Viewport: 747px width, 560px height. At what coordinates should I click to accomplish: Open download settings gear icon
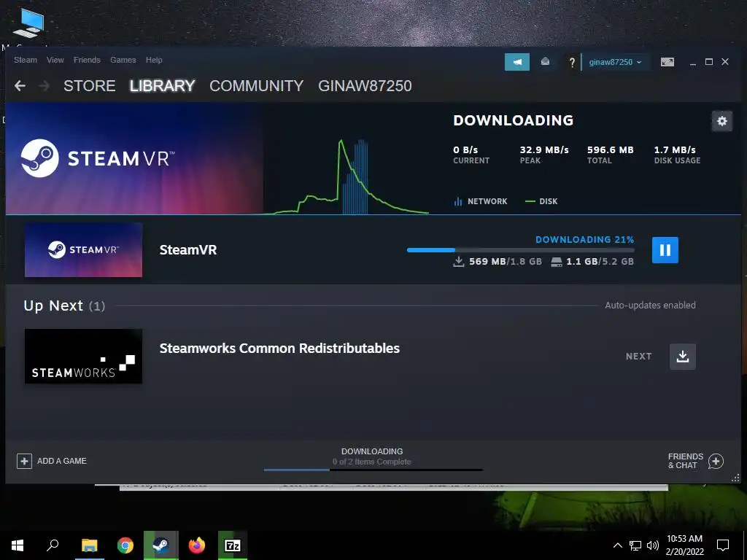pyautogui.click(x=721, y=121)
